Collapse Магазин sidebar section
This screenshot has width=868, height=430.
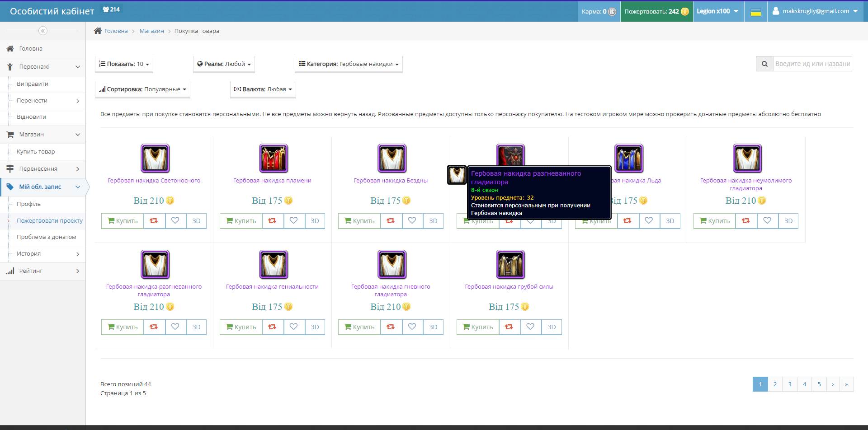tap(43, 135)
